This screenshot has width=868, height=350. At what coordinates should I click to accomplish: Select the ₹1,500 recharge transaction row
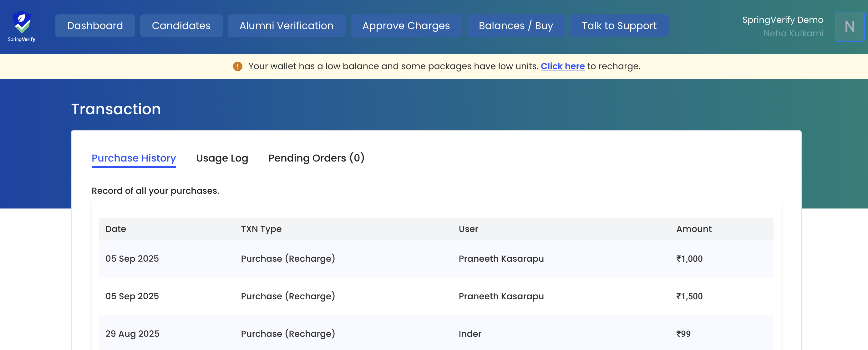[436, 296]
